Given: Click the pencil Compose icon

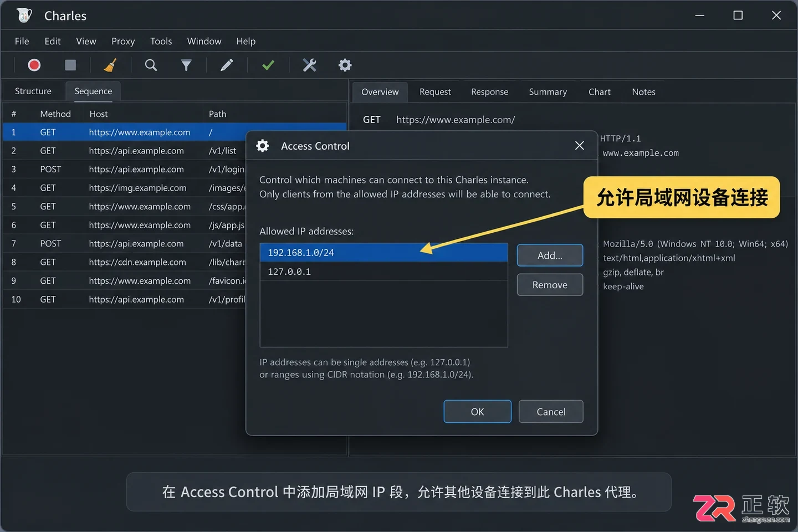Looking at the screenshot, I should (x=227, y=65).
